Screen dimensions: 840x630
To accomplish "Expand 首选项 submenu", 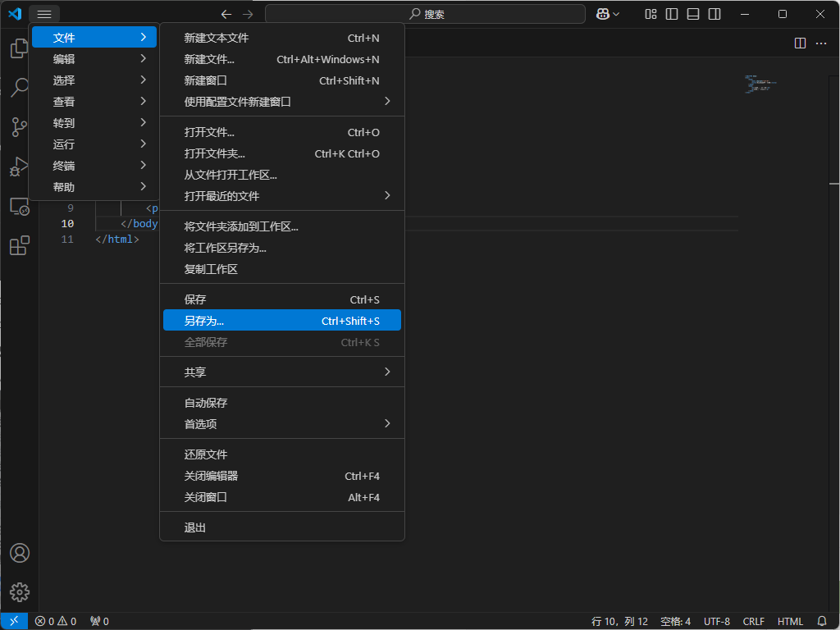I will click(x=282, y=424).
